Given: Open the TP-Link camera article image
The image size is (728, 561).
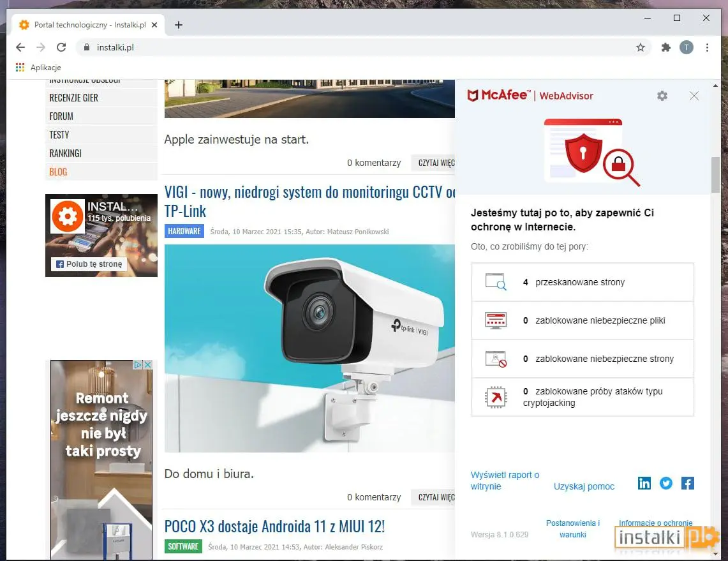Looking at the screenshot, I should (x=309, y=348).
